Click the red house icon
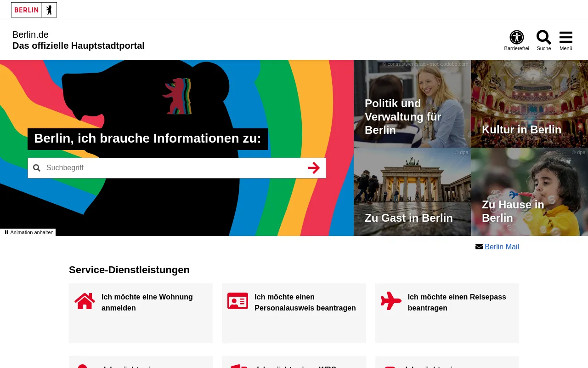 85,301
